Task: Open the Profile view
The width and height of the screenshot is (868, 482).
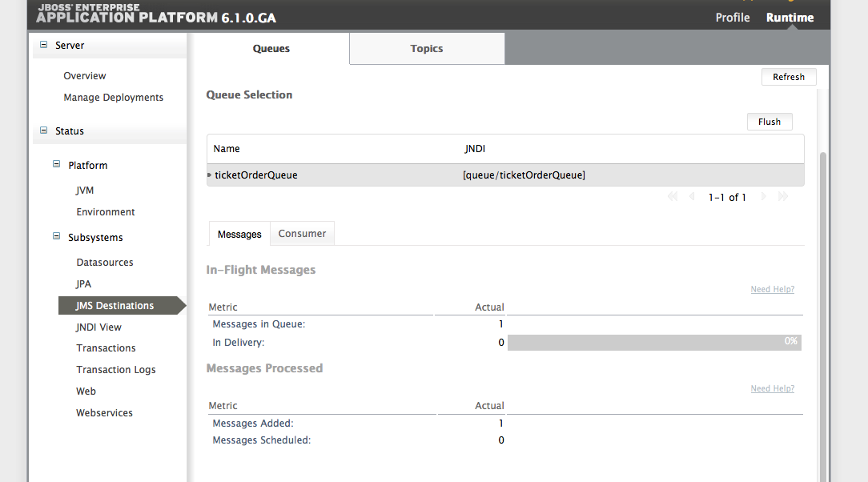Action: click(x=732, y=17)
